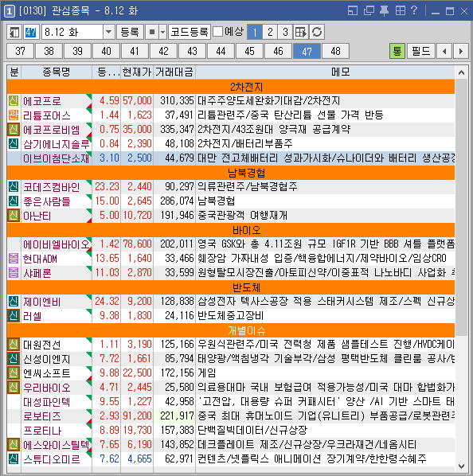Click the orange 관 badge next to 리튬포어스
473x476 pixels.
14,115
